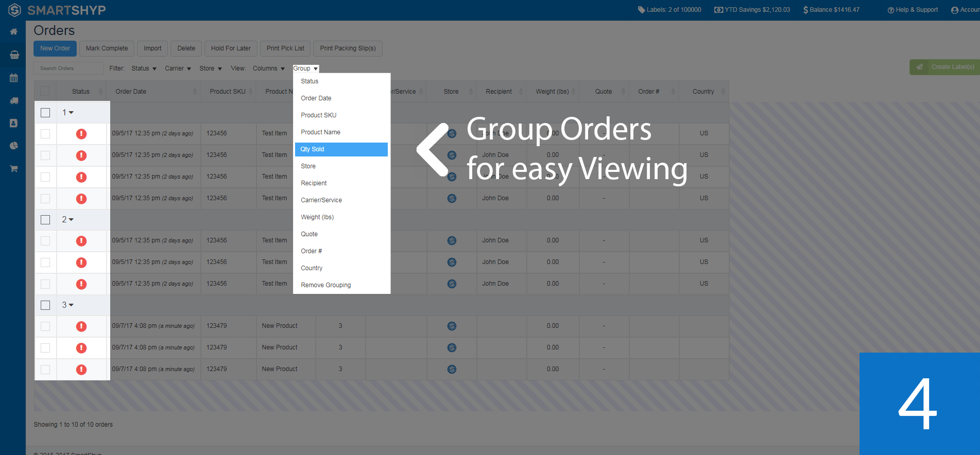
Task: Click Mark Complete button
Action: 107,48
